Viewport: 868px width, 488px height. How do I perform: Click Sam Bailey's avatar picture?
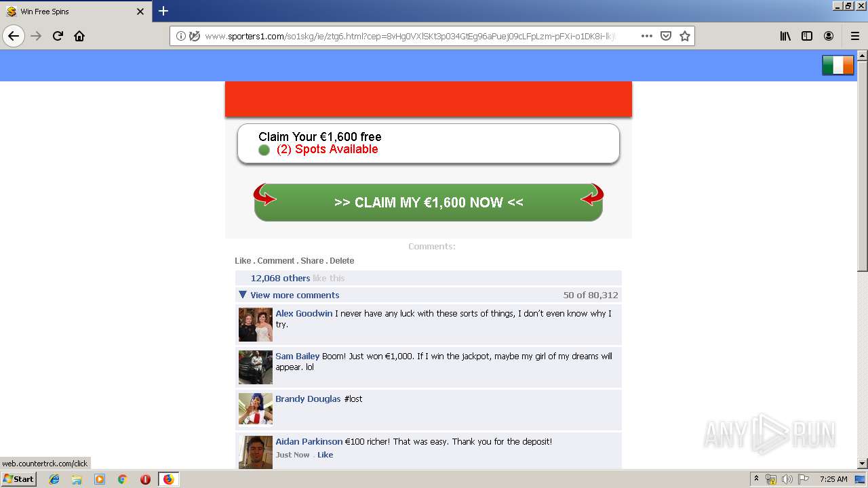[x=256, y=367]
